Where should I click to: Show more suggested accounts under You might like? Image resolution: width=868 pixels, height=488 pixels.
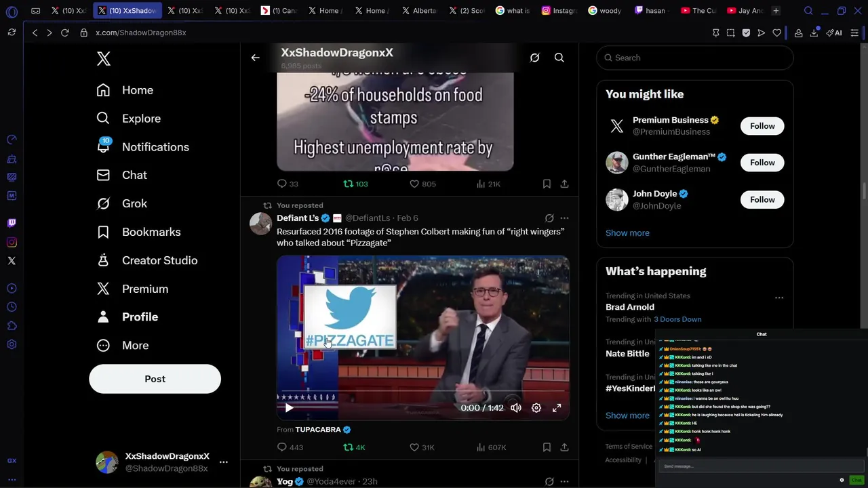pos(627,233)
